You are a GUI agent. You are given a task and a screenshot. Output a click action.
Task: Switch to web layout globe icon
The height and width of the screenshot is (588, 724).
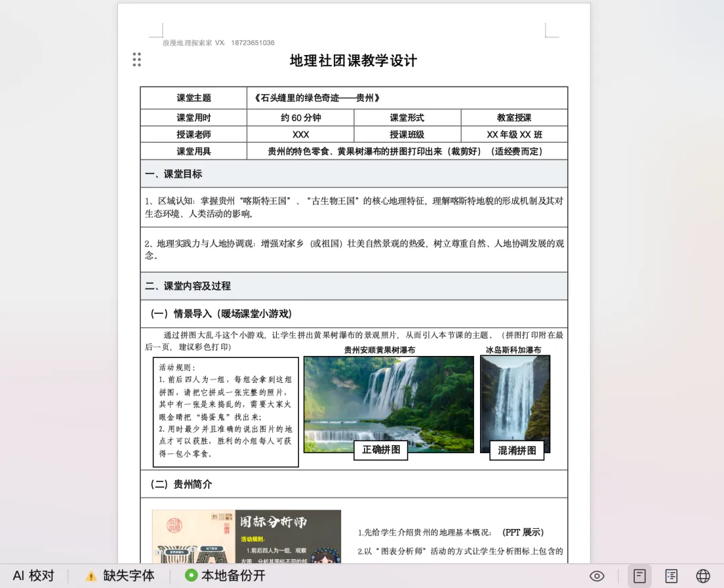(703, 576)
